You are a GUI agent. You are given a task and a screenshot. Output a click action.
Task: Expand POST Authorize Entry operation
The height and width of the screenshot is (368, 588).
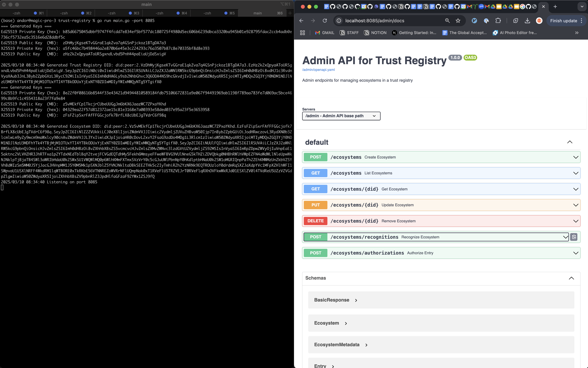click(x=441, y=253)
